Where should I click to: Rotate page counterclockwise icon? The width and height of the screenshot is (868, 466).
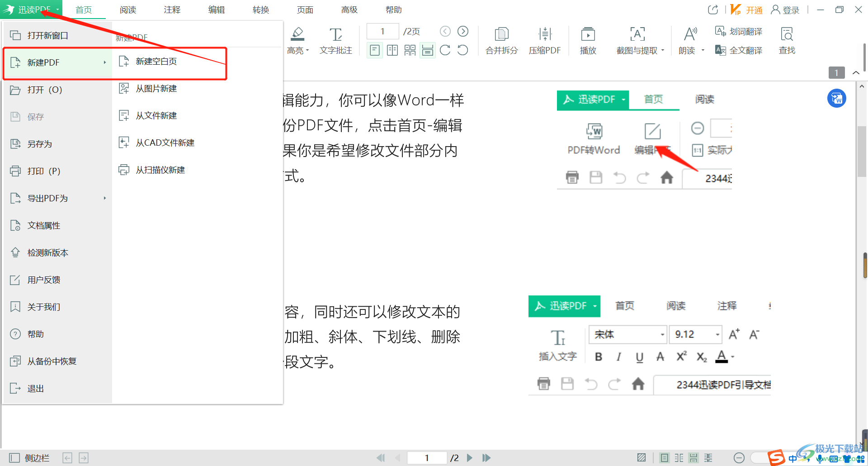[462, 50]
